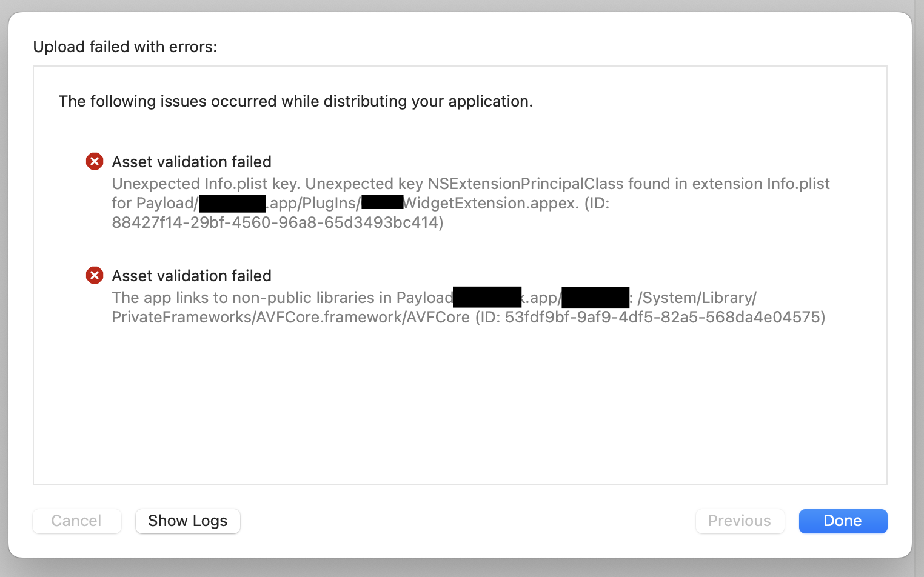Select the first Asset validation failed title
924x577 pixels.
192,162
